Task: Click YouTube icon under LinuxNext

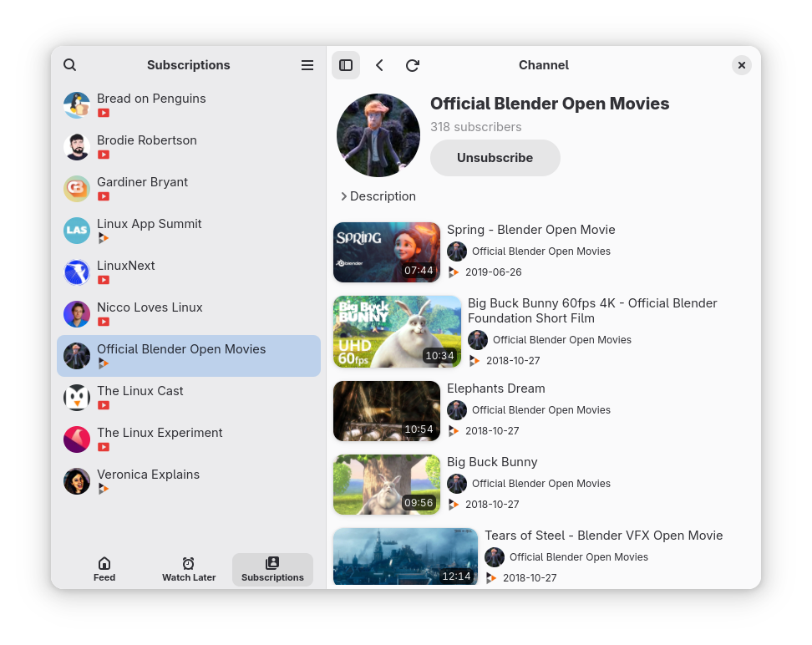Action: [x=104, y=280]
